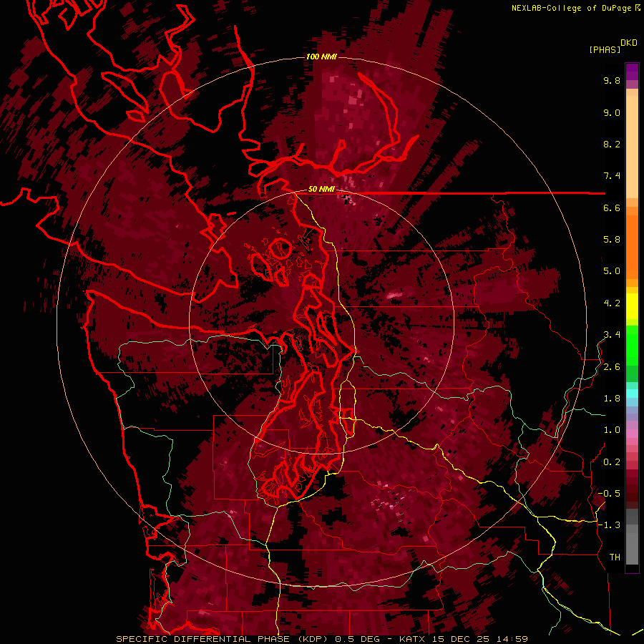Select the -1.3 value on the color scale
The height and width of the screenshot is (644, 644).
(x=609, y=525)
